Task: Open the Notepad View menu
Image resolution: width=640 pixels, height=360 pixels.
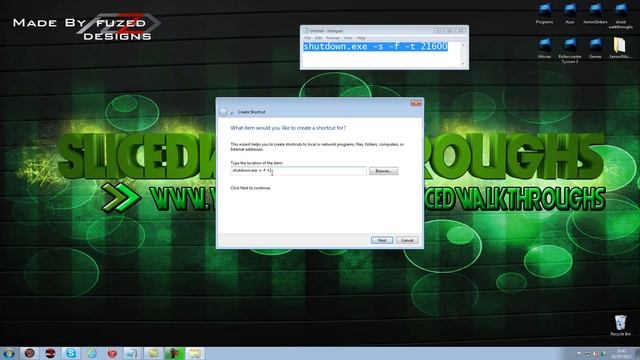Action: 348,38
